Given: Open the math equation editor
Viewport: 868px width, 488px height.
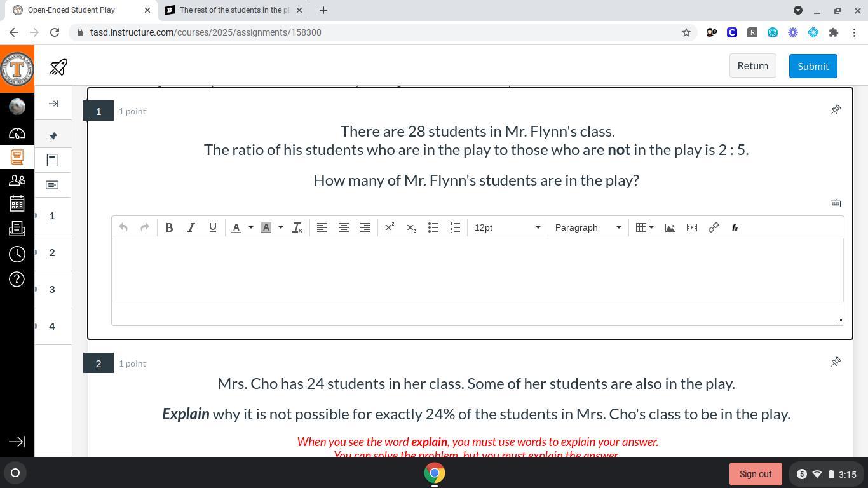Looking at the screenshot, I should 735,227.
